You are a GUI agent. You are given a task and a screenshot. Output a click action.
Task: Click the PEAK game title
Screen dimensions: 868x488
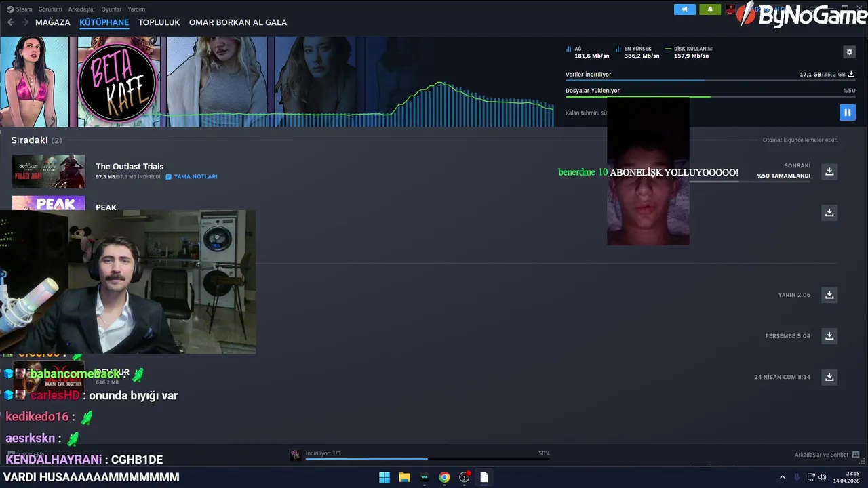click(x=106, y=207)
